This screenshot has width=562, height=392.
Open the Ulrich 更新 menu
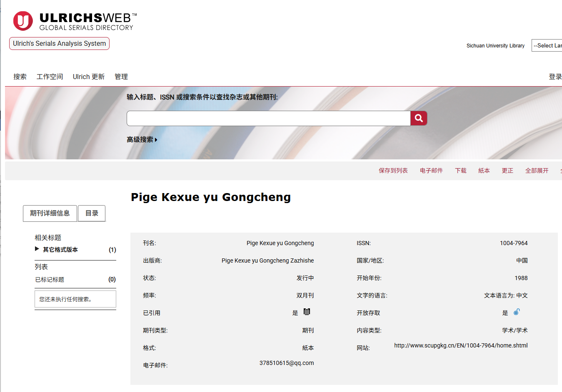[88, 77]
